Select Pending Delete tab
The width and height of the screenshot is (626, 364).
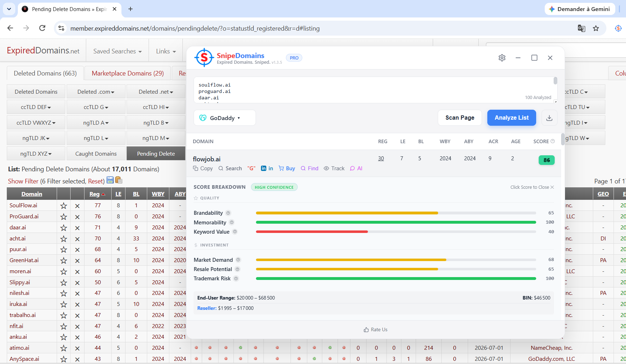tap(156, 154)
